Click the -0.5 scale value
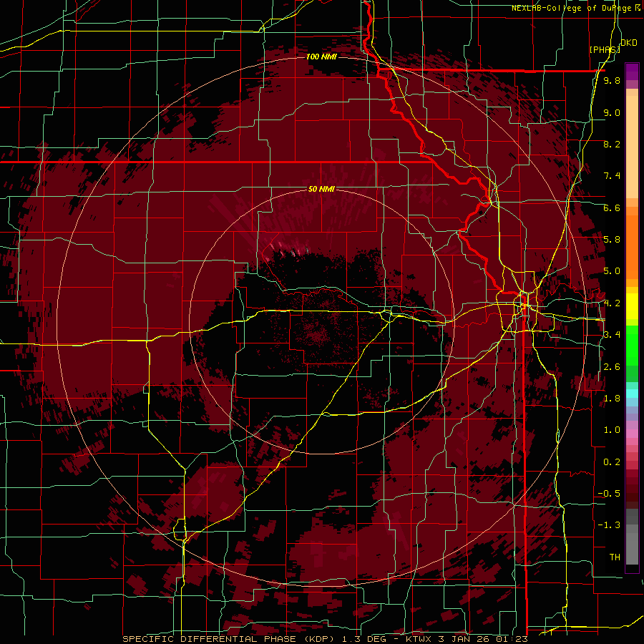 pyautogui.click(x=609, y=494)
